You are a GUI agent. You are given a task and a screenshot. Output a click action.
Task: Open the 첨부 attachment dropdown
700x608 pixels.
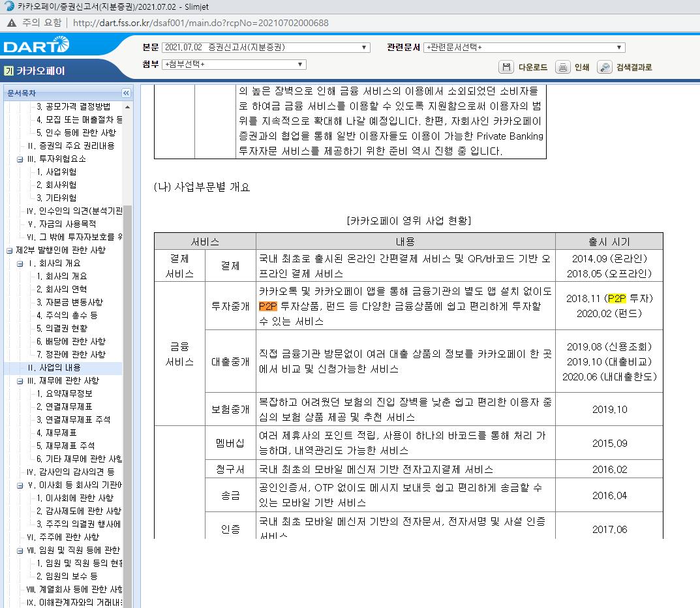pos(234,65)
